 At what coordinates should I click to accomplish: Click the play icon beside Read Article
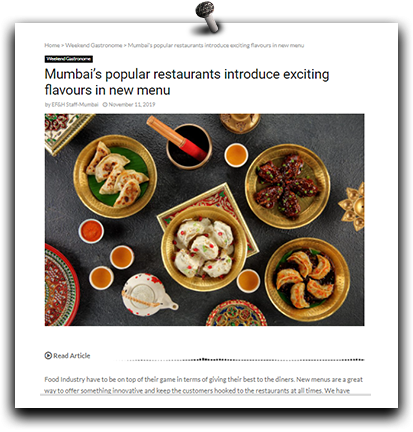tap(48, 356)
